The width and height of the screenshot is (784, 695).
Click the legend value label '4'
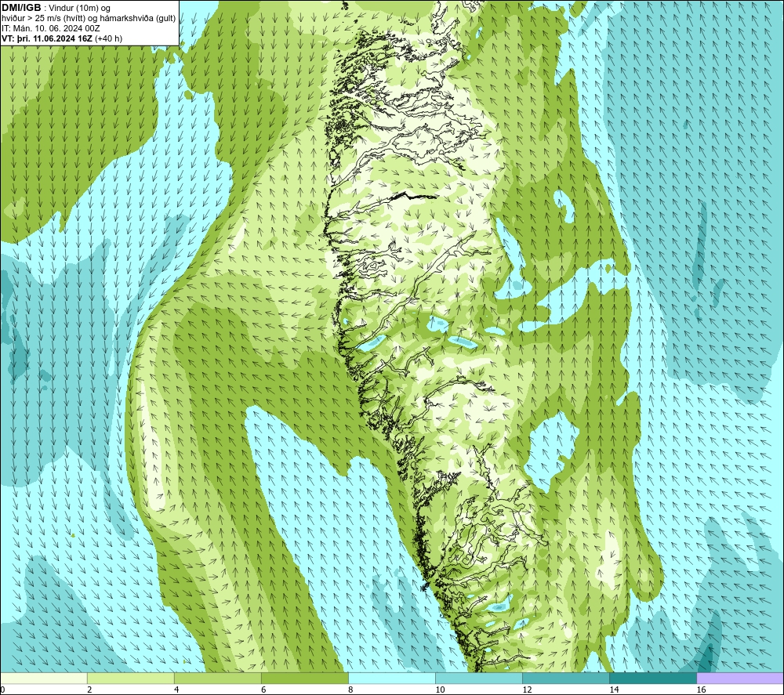(x=176, y=690)
